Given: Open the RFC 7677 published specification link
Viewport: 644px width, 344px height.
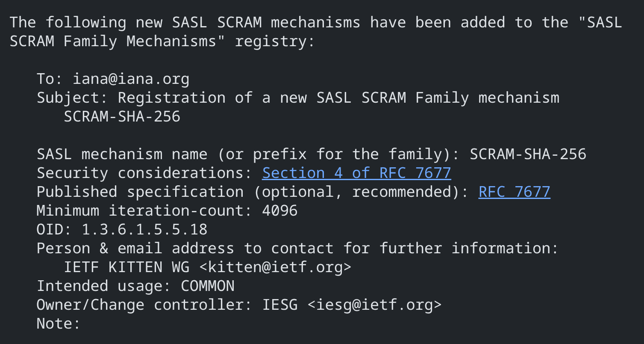Looking at the screenshot, I should [x=514, y=192].
